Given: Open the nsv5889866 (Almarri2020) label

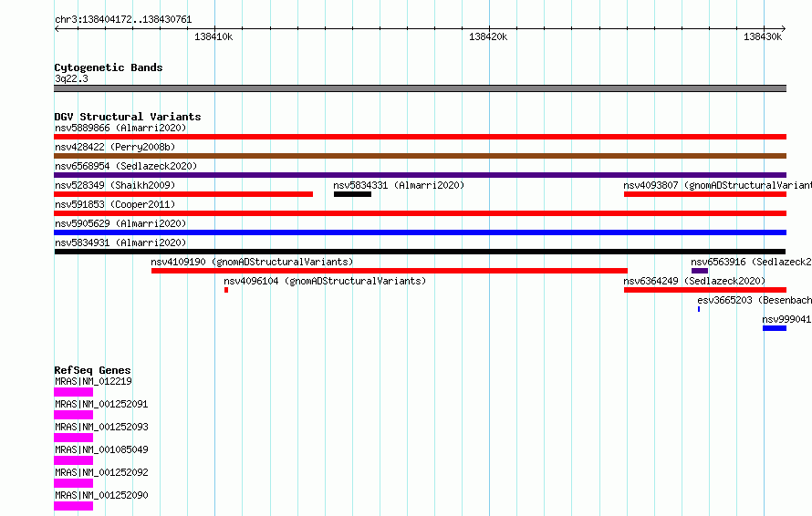Looking at the screenshot, I should pos(120,128).
